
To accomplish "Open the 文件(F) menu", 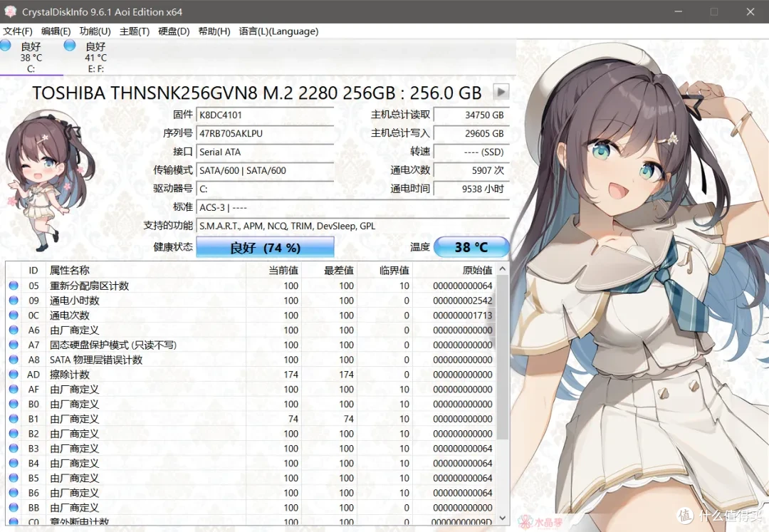I will [x=18, y=31].
